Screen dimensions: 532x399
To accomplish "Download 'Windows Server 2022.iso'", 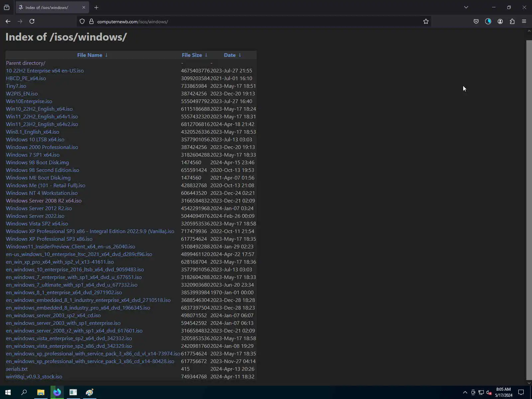I will (x=35, y=216).
